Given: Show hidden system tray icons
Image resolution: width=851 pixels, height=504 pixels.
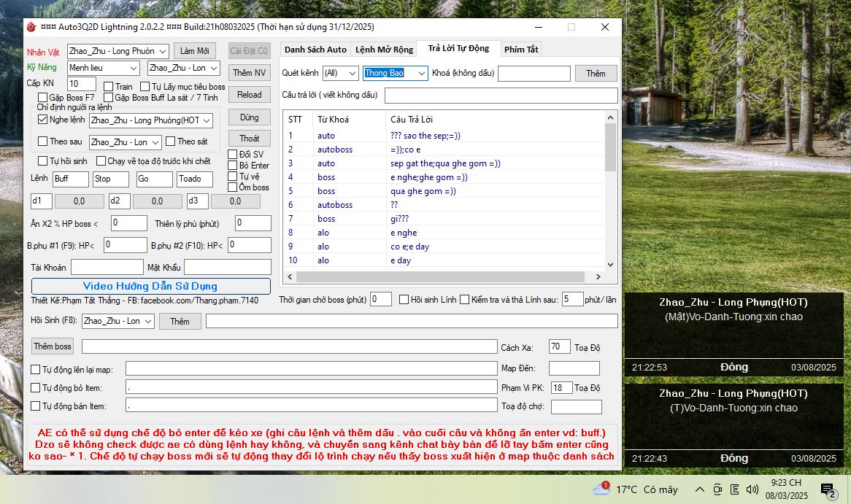Looking at the screenshot, I should (699, 489).
